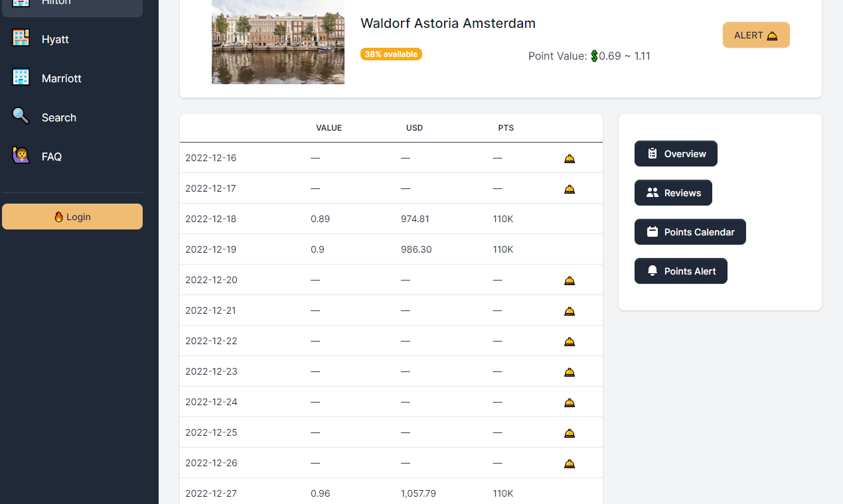The width and height of the screenshot is (843, 504).
Task: Click the bell icon for 2022-12-17
Action: pos(569,189)
